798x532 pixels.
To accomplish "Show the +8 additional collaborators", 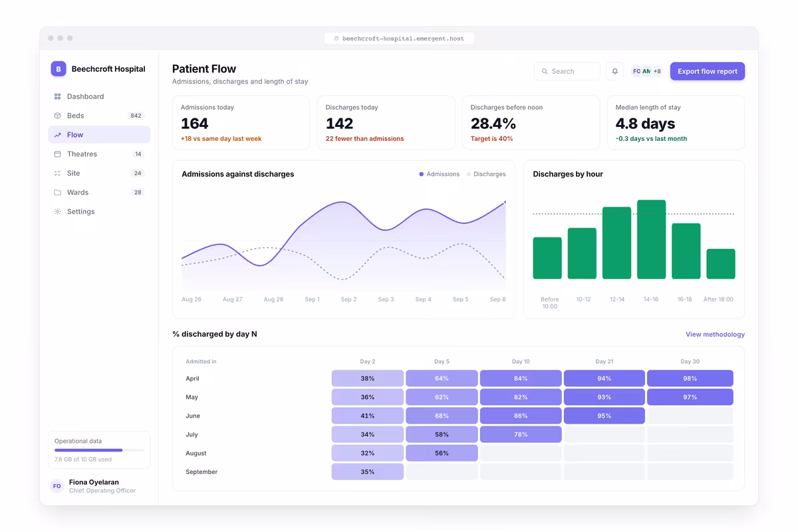I will [x=657, y=71].
